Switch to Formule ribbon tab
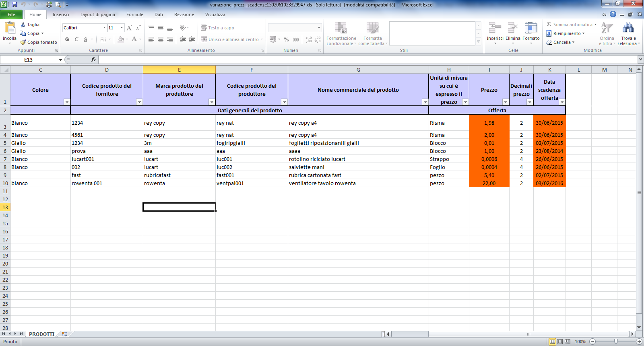The width and height of the screenshot is (644, 346). tap(135, 14)
